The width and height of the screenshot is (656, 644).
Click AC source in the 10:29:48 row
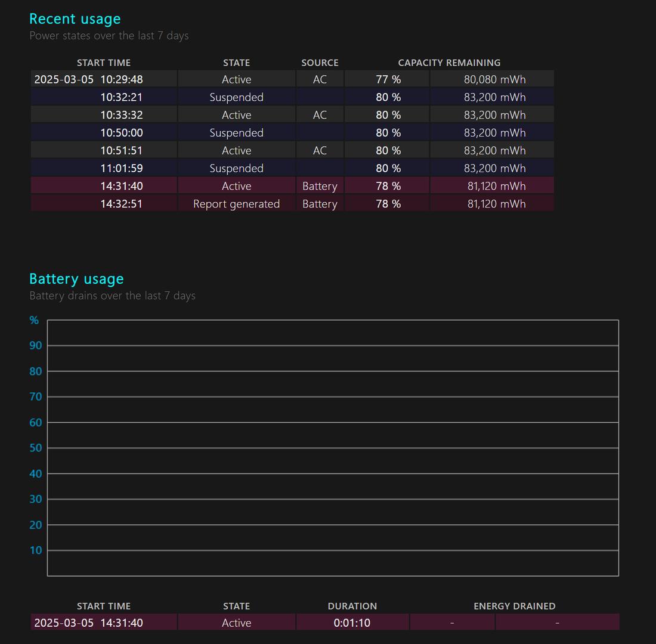[x=320, y=79]
